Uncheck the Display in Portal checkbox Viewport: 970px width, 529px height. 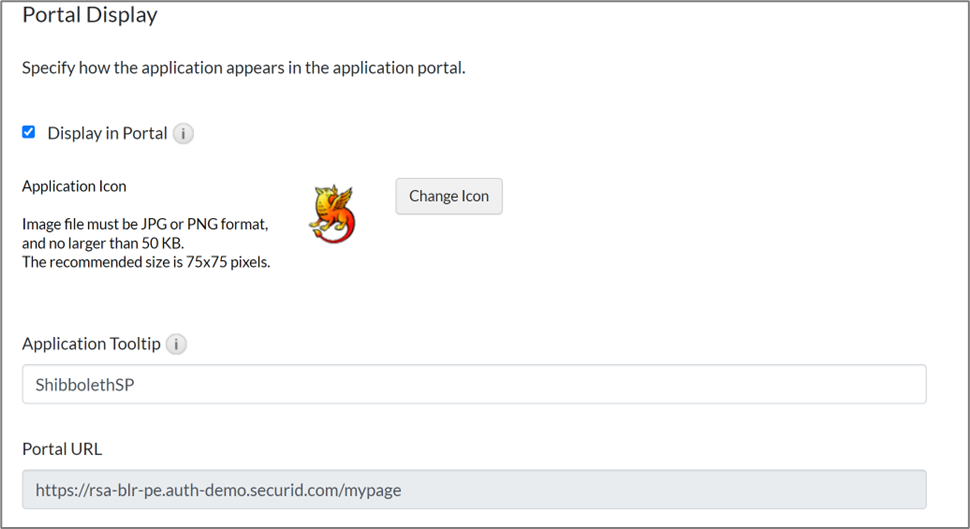(29, 132)
